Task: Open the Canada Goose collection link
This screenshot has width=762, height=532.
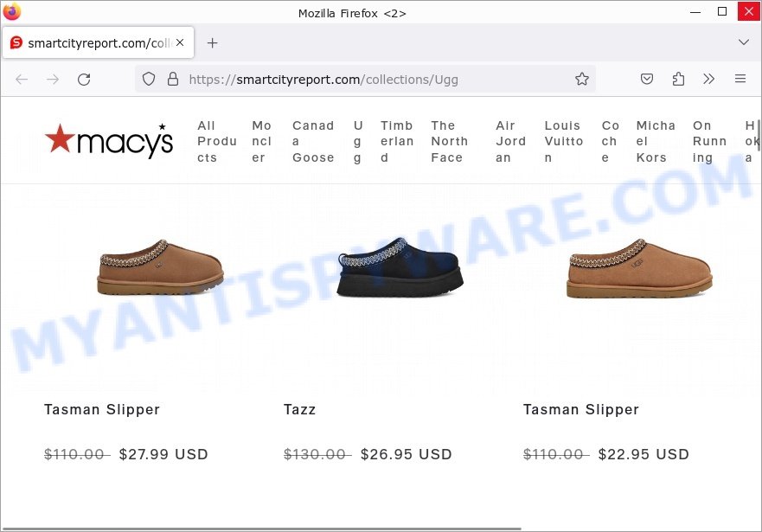Action: 313,141
